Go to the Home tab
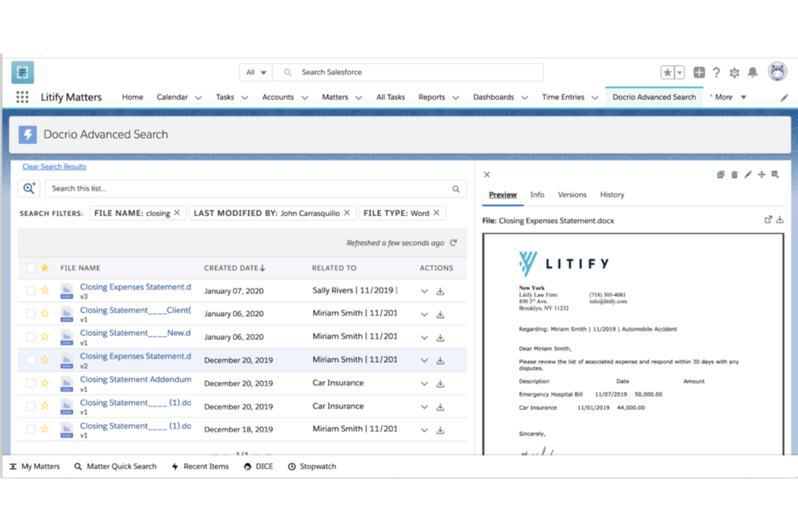 pos(133,97)
